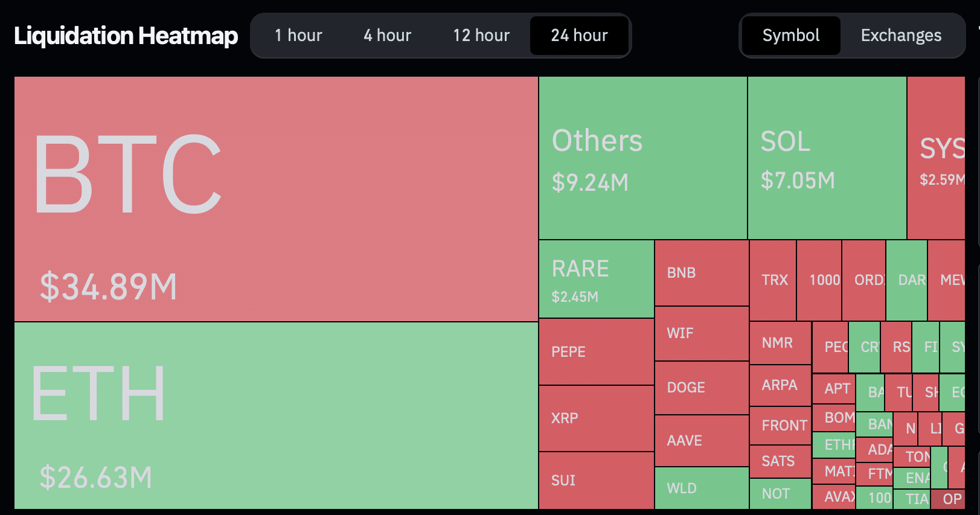980x515 pixels.
Task: Open the AAVE heatmap tile
Action: 702,441
